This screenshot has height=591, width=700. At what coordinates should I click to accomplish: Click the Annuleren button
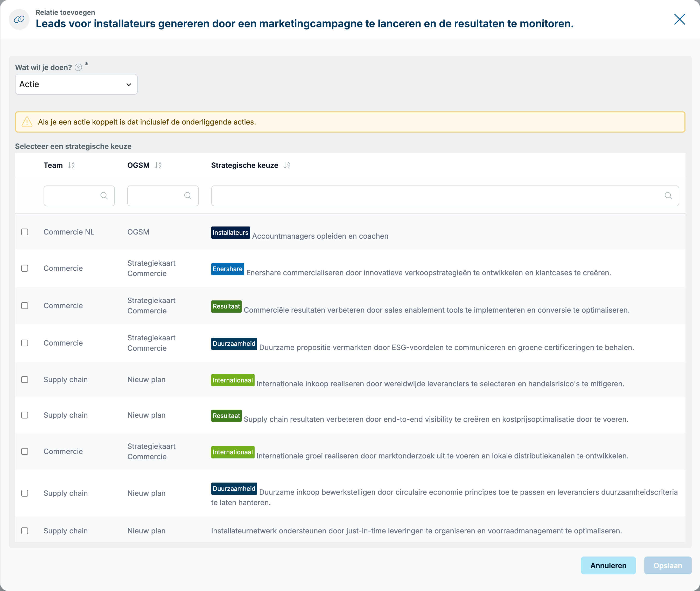tap(608, 566)
